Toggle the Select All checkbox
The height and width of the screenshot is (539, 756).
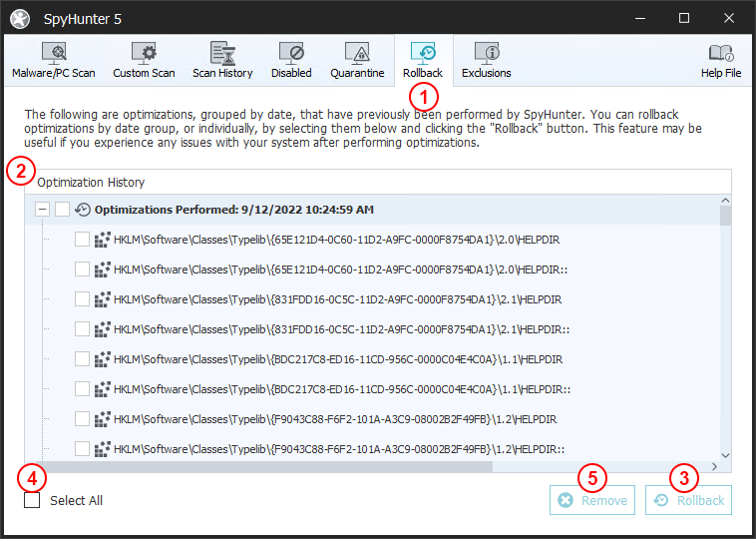pyautogui.click(x=33, y=500)
